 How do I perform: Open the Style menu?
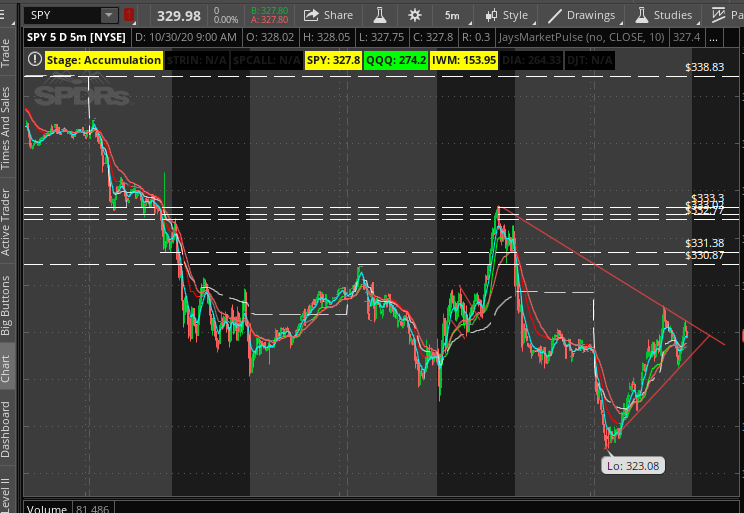[x=507, y=15]
